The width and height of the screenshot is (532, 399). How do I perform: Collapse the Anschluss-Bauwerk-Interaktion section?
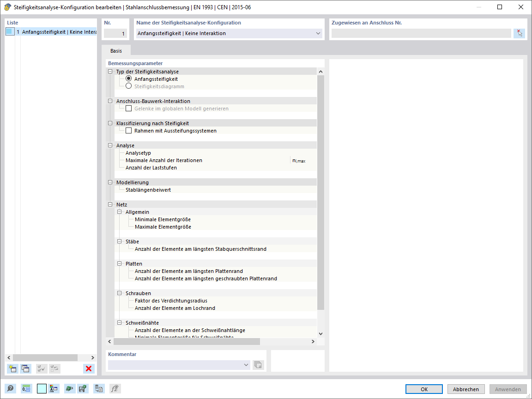tap(110, 101)
